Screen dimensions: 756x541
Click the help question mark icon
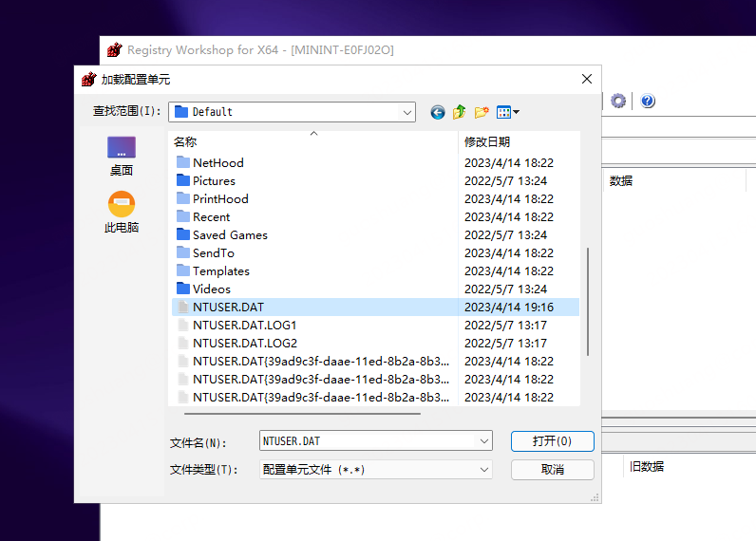click(648, 101)
